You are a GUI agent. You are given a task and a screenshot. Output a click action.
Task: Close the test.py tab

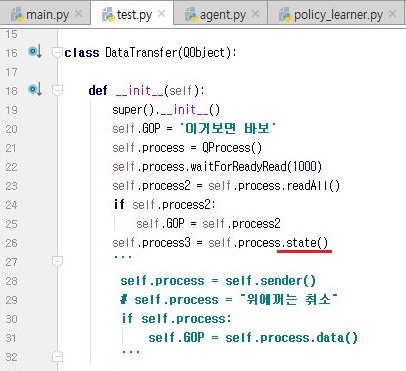pyautogui.click(x=161, y=14)
